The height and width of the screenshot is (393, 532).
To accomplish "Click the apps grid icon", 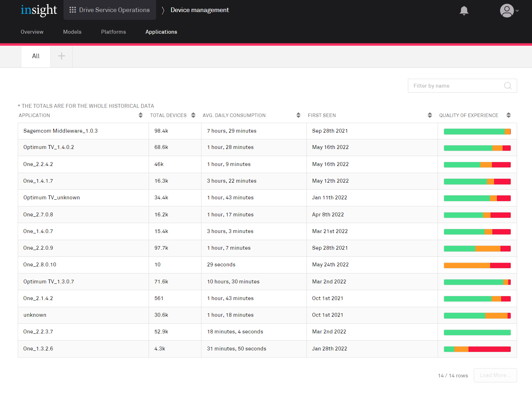I will click(73, 10).
